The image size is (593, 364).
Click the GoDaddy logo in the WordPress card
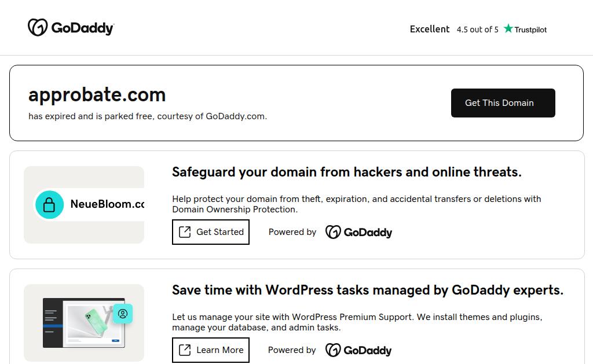pos(358,350)
